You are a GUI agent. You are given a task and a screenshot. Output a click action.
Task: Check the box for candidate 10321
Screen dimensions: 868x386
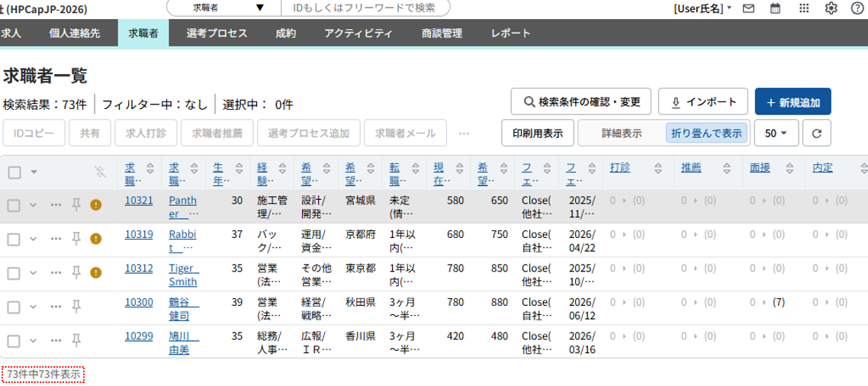[14, 204]
